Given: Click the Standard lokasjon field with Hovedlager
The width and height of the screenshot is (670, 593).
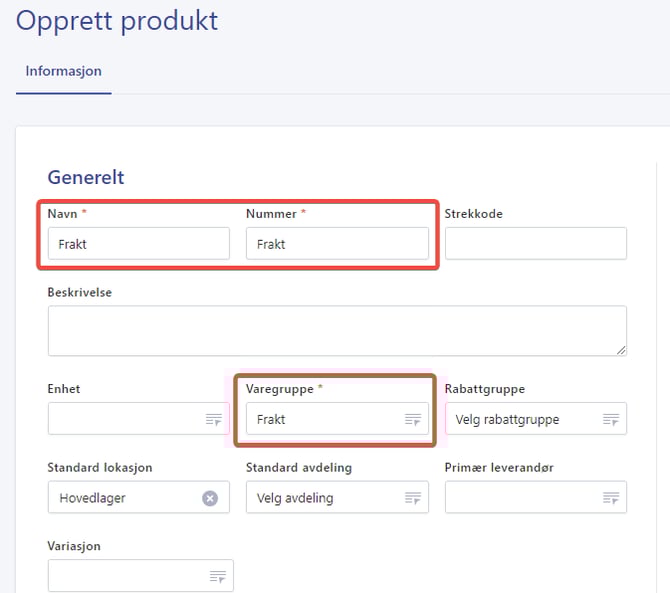Looking at the screenshot, I should (x=120, y=498).
